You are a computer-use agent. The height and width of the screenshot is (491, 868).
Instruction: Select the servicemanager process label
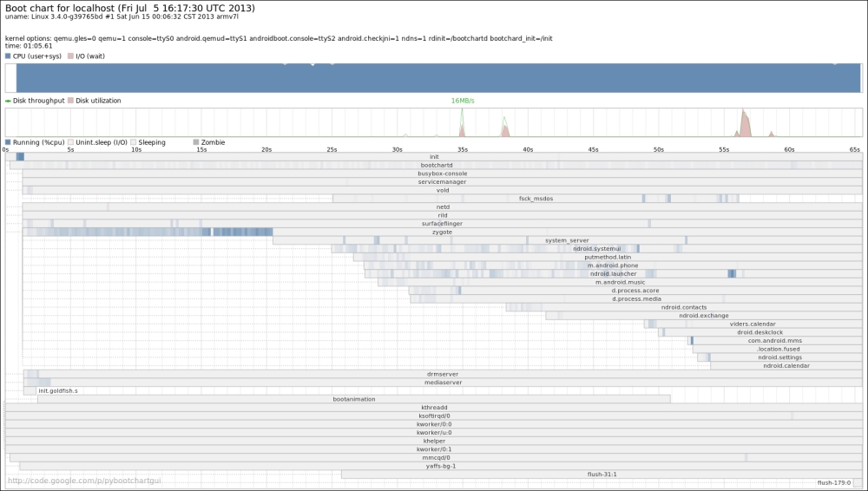(x=443, y=181)
